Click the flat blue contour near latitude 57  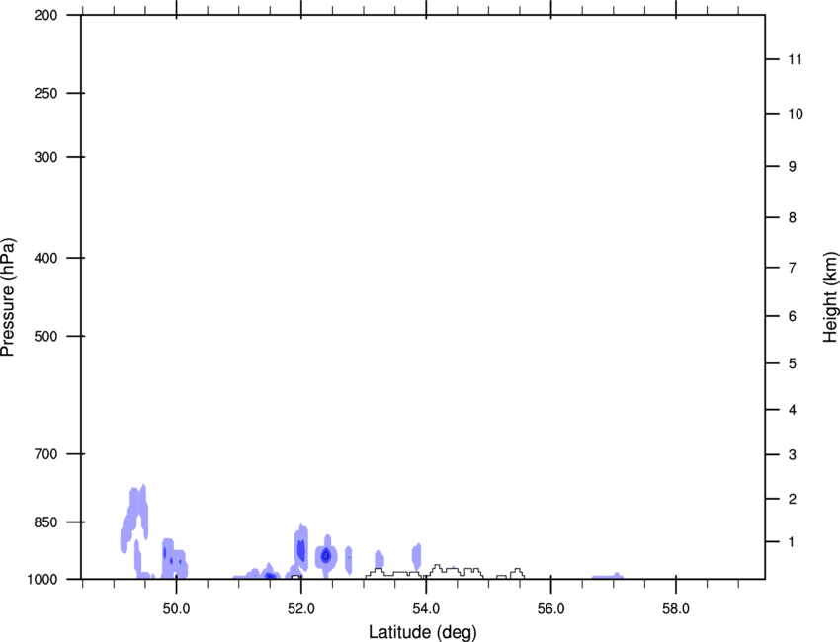click(607, 577)
